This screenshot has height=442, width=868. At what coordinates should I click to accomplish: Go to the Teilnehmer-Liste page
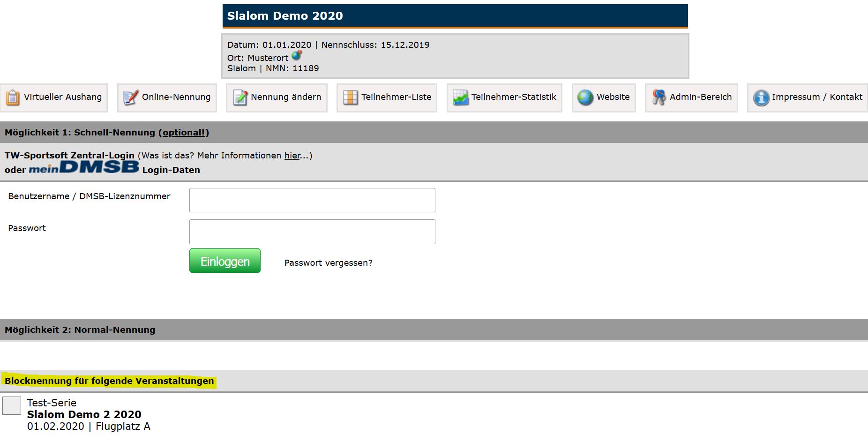(396, 97)
